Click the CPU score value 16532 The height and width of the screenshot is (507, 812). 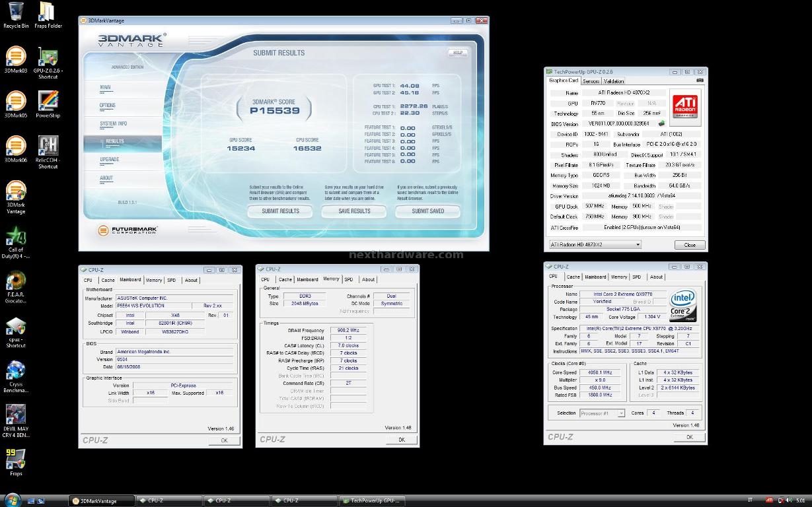pyautogui.click(x=307, y=149)
